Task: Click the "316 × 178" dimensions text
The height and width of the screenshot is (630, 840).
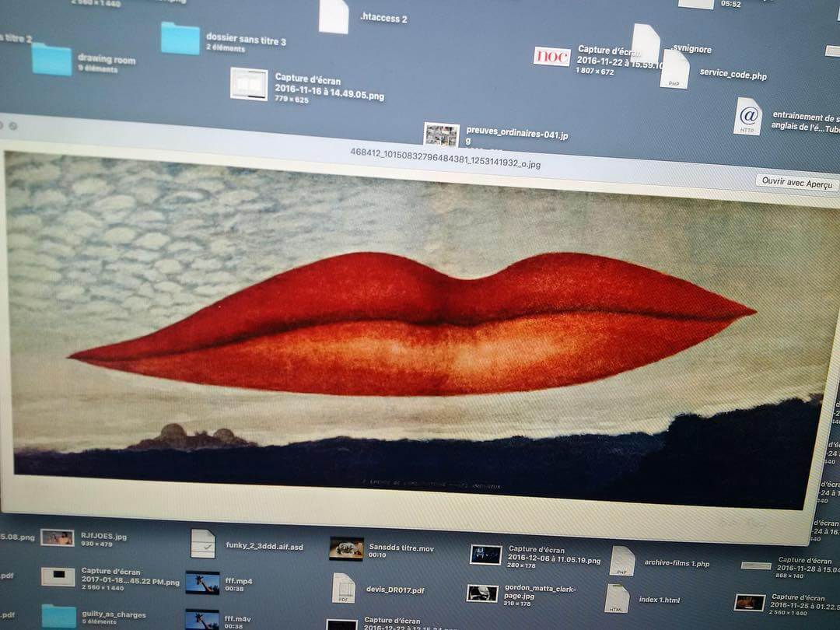Action: [x=519, y=604]
